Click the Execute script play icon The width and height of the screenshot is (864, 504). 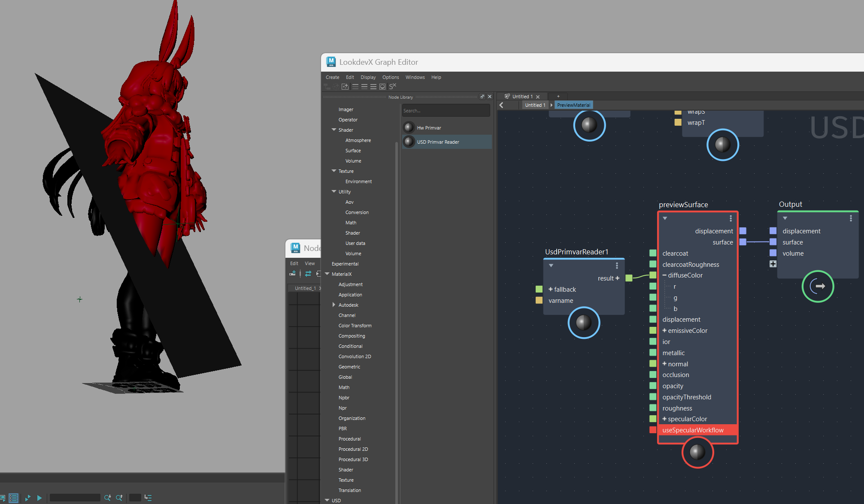[39, 498]
